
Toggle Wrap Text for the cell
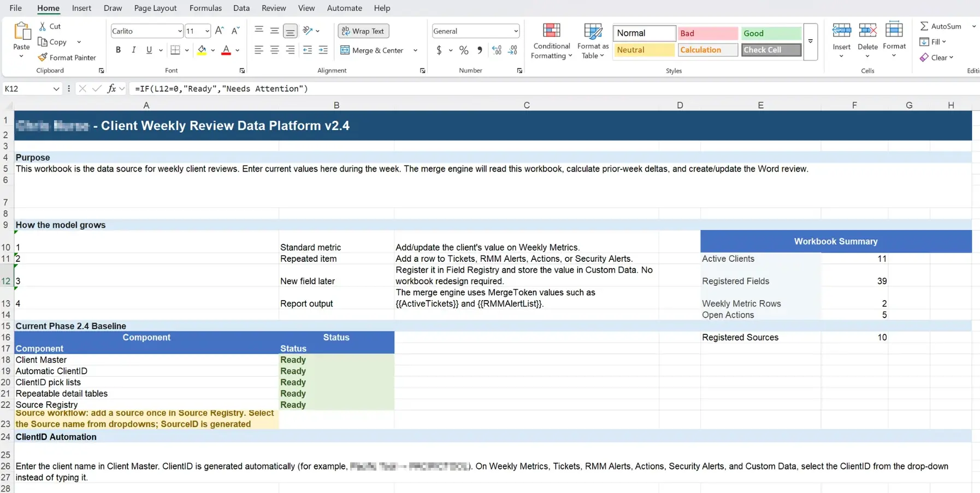click(x=363, y=31)
